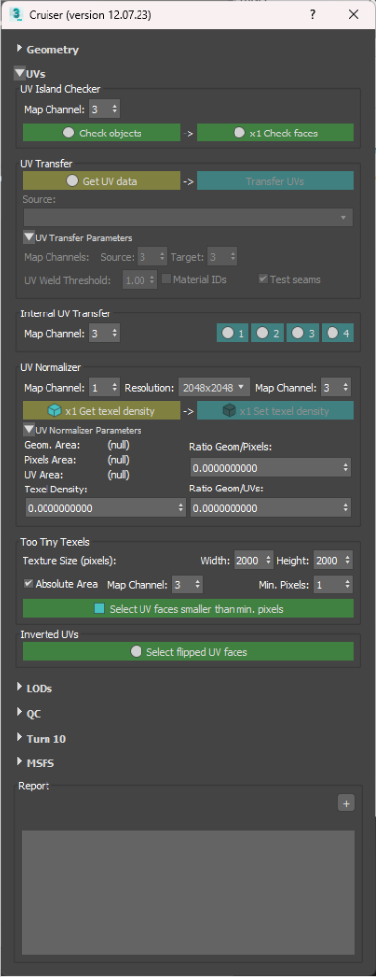Click Check objects button
Image resolution: width=376 pixels, height=980 pixels.
coord(101,134)
